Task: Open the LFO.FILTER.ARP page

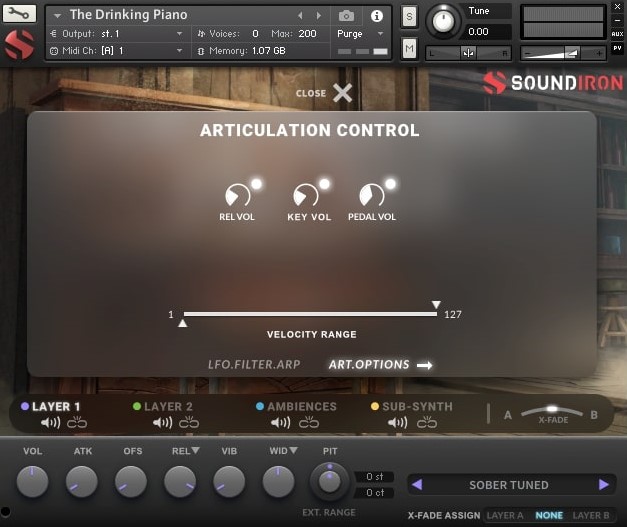Action: click(254, 364)
